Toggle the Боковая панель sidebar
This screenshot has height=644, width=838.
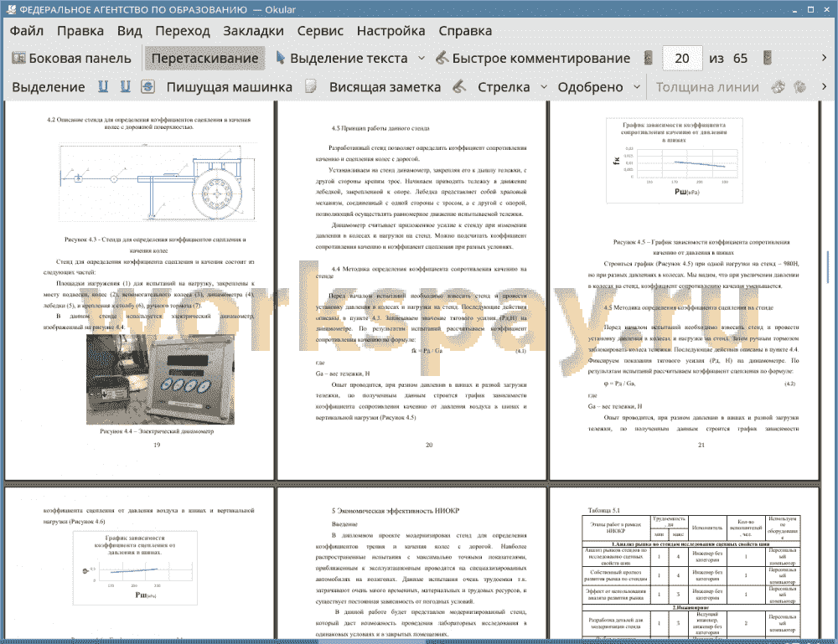click(71, 59)
